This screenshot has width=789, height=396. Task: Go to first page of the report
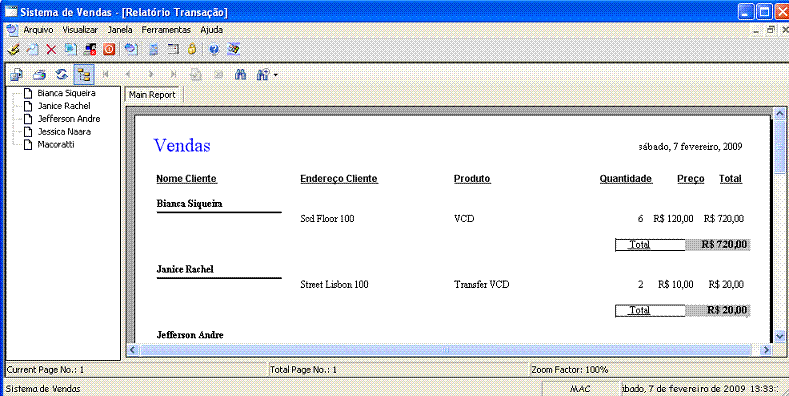point(106,75)
